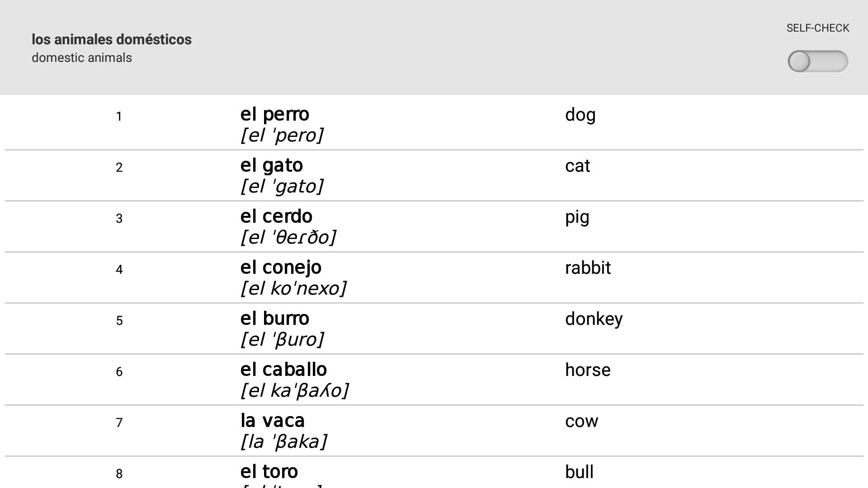
Task: Select the vocabulary entry 'el perro'
Action: [x=275, y=114]
